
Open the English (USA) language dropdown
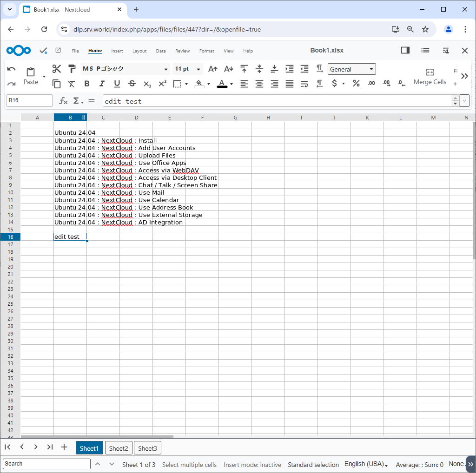tap(366, 464)
